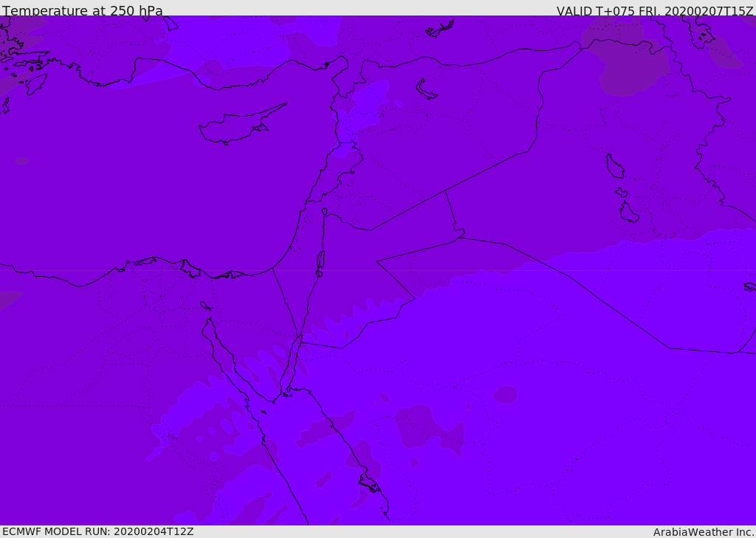Open the ArabiaWeather Inc. credit text

pyautogui.click(x=704, y=532)
